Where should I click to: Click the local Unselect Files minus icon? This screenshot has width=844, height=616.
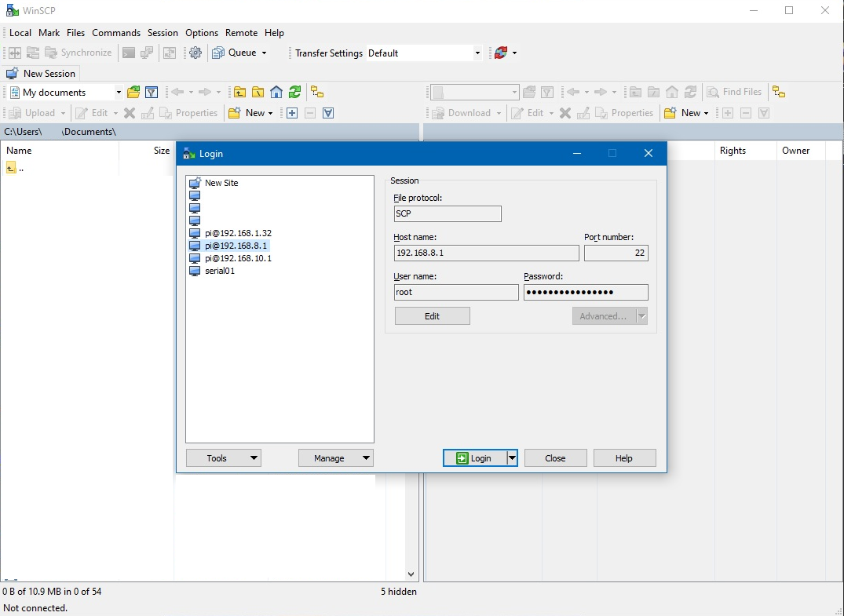coord(310,113)
